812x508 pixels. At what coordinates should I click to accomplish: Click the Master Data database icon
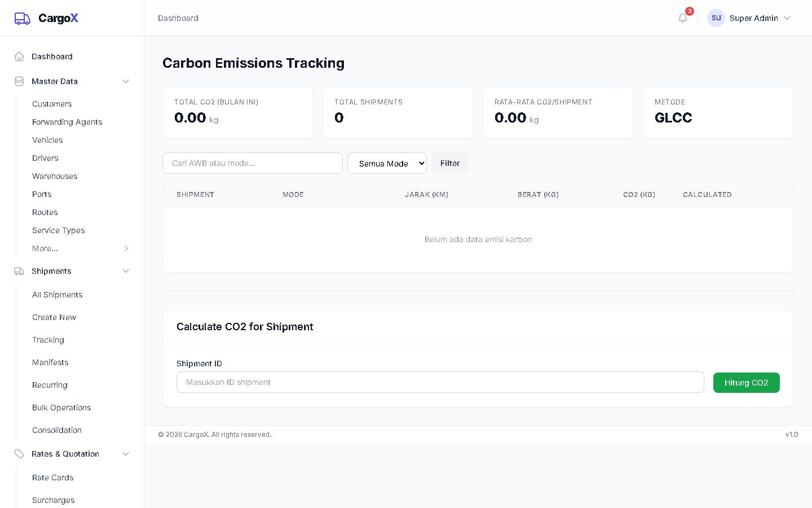pyautogui.click(x=19, y=81)
